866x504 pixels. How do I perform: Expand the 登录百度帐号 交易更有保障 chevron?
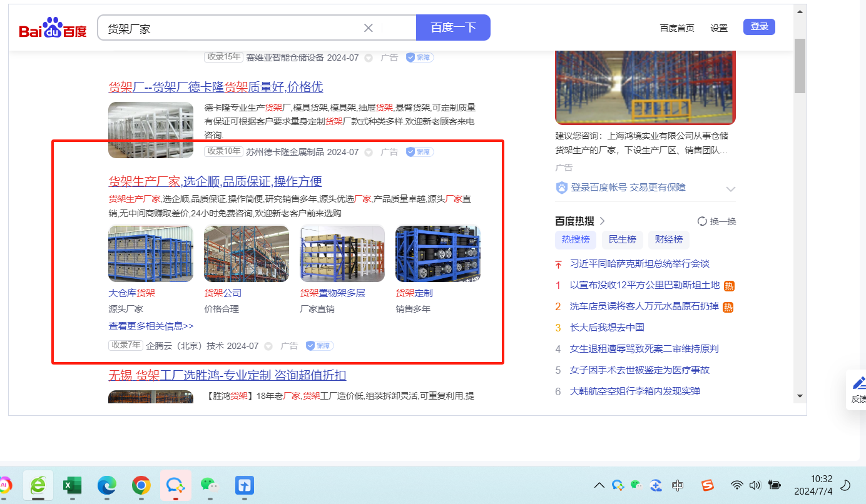[730, 188]
